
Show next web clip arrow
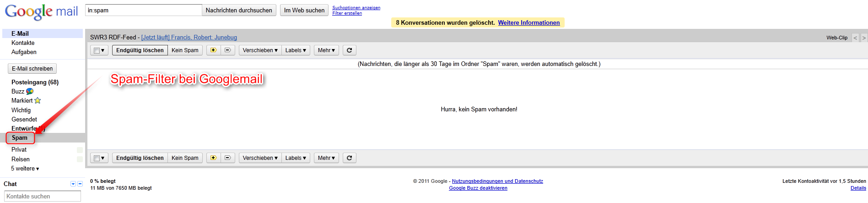(x=864, y=38)
